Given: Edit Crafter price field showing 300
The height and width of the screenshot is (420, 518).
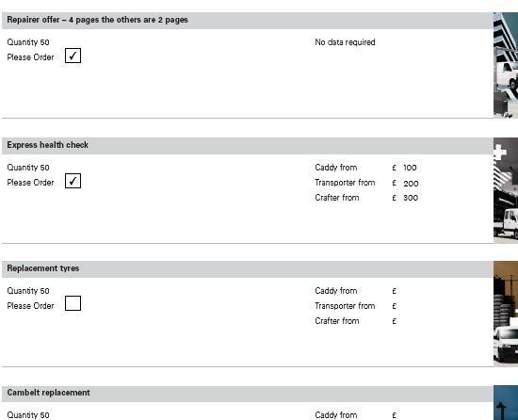Looking at the screenshot, I should pos(411,198).
